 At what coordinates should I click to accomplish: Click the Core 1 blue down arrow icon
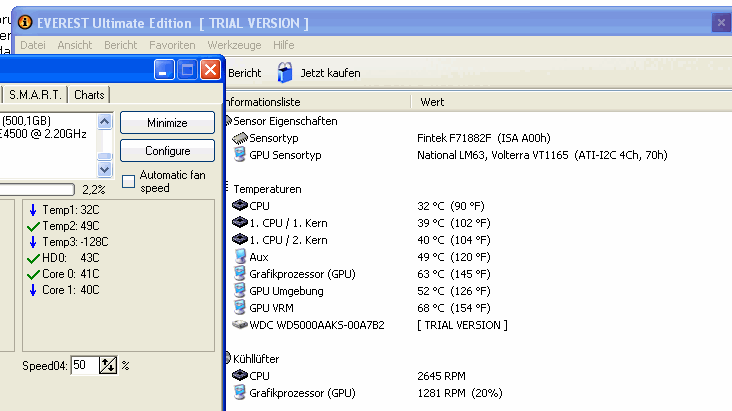(x=33, y=290)
